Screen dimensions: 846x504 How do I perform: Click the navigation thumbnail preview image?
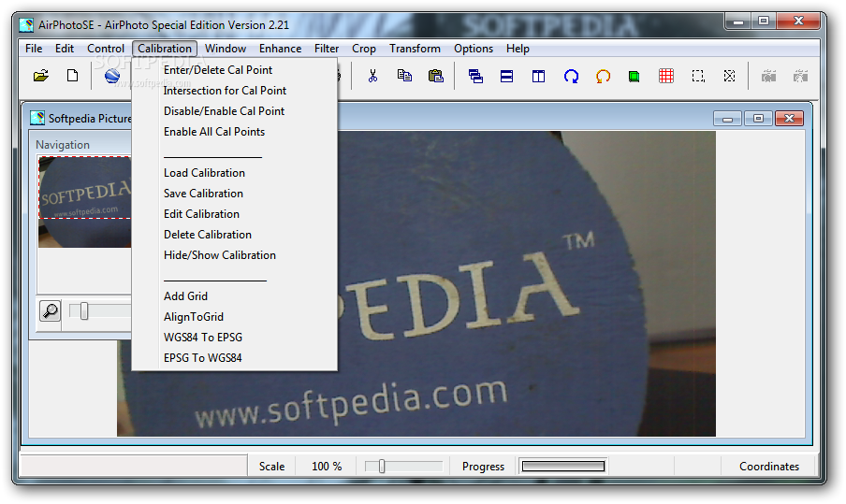[85, 202]
